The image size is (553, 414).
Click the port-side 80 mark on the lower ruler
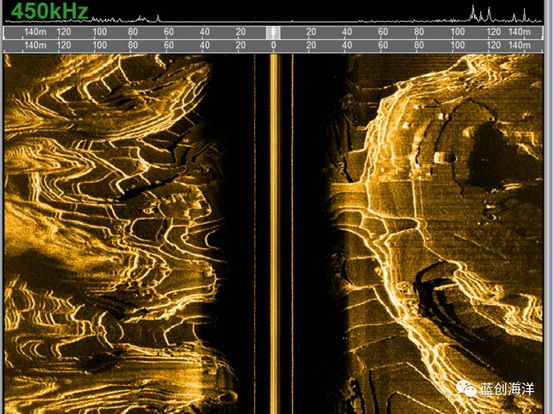pyautogui.click(x=133, y=45)
